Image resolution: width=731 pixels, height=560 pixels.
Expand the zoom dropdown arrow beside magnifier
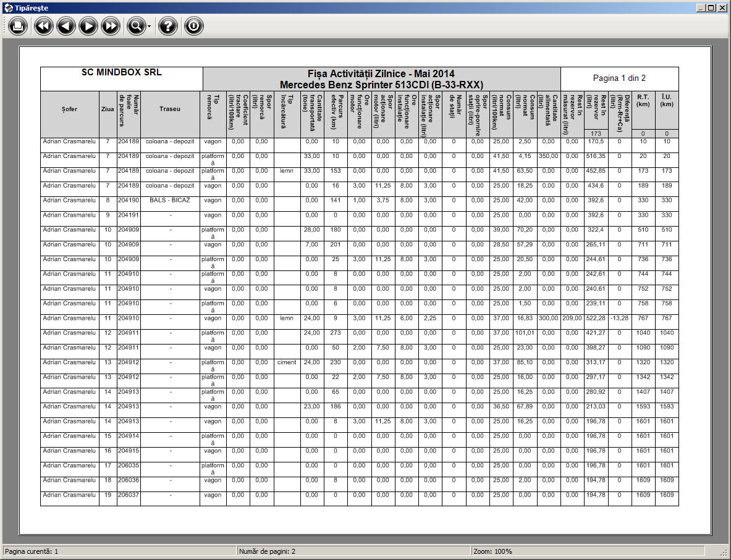pos(149,27)
